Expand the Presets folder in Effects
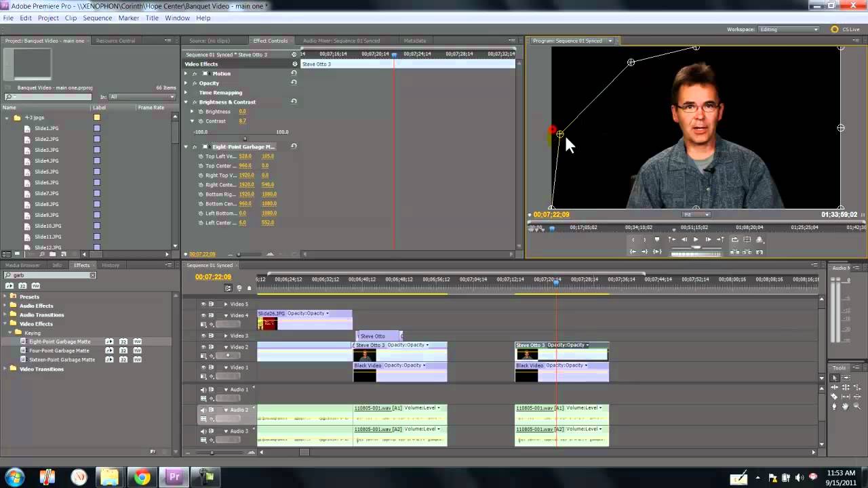The width and height of the screenshot is (868, 488). point(5,297)
